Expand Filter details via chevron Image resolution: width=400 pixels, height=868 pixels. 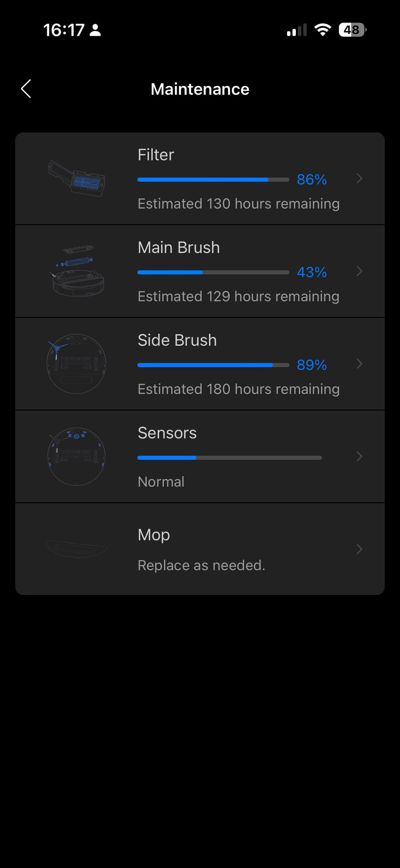(360, 179)
